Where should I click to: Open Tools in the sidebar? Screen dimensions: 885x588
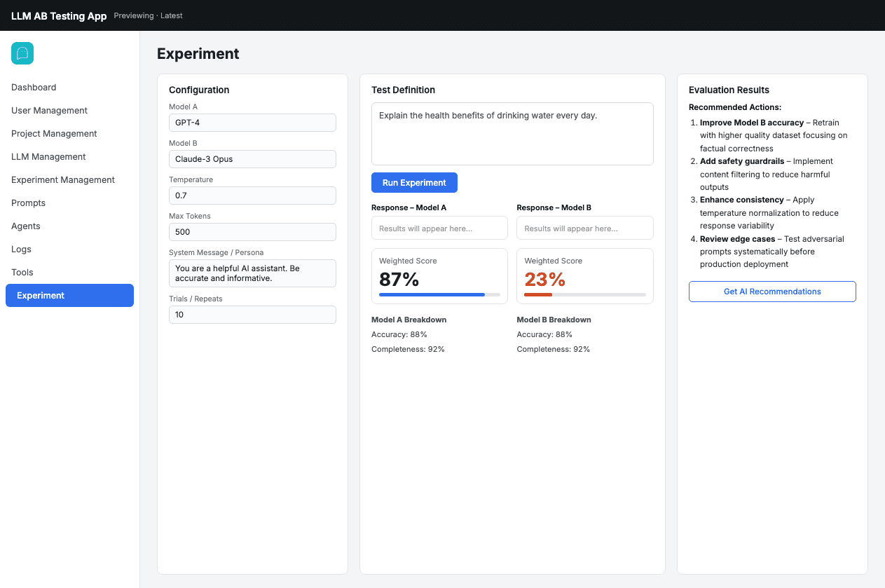(x=22, y=273)
